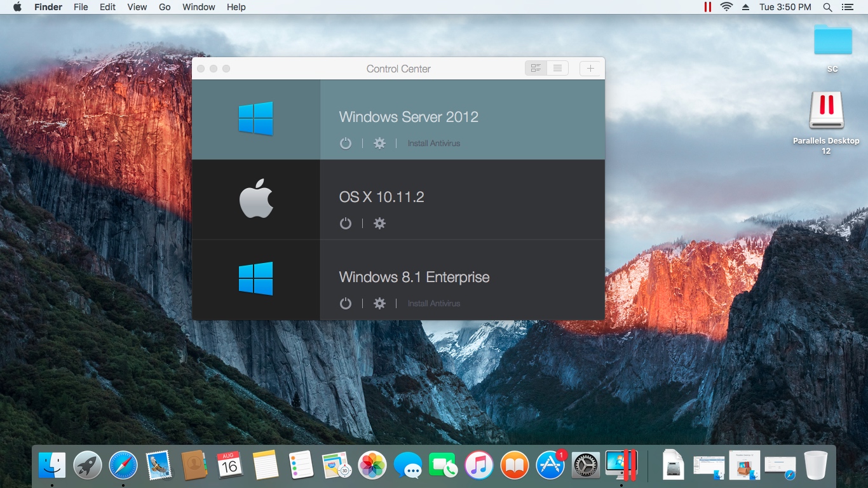Open FaceTime from the Dock
Image resolution: width=868 pixels, height=488 pixels.
444,465
